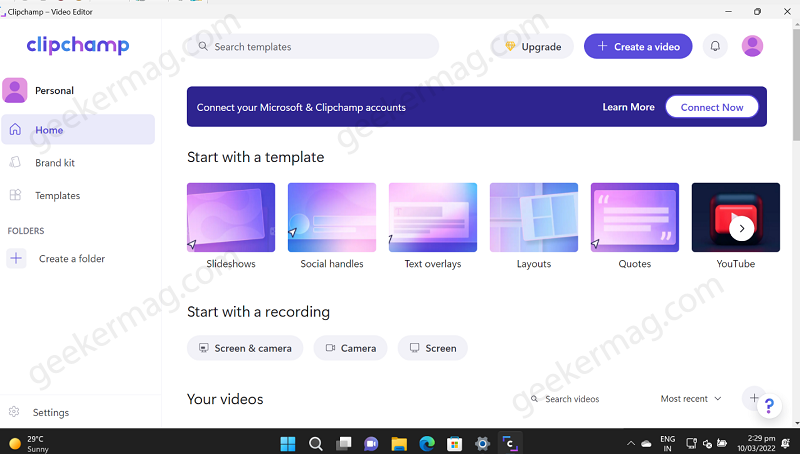800x454 pixels.
Task: Click inside the Search templates field
Action: coord(313,46)
